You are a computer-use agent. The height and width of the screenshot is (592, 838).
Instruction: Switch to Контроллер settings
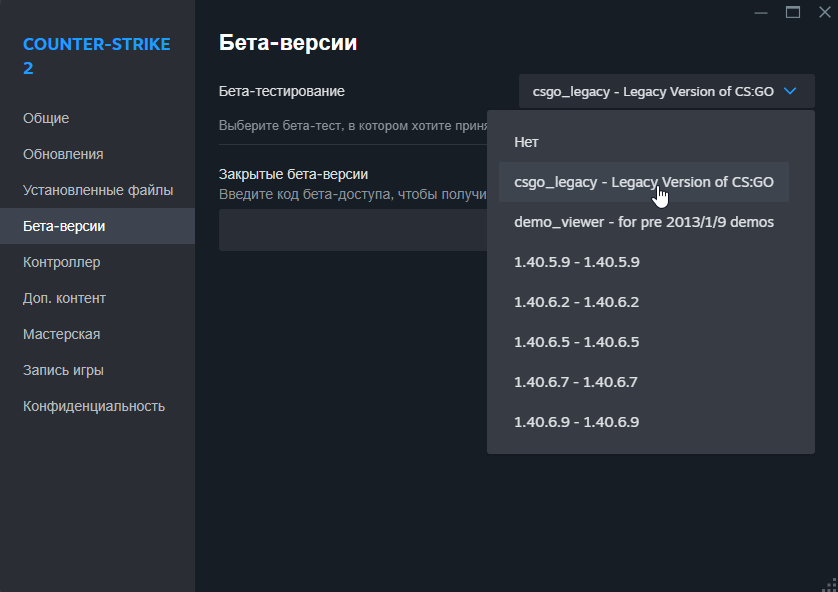tap(61, 262)
